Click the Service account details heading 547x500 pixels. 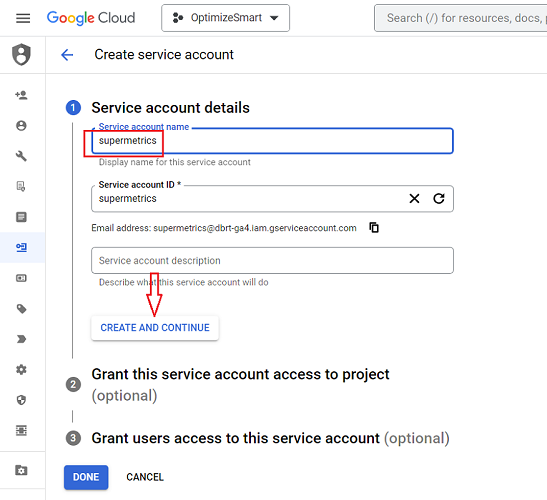point(170,108)
